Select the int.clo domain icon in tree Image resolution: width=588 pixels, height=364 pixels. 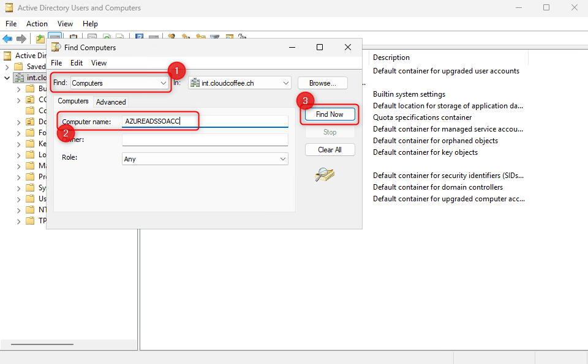pyautogui.click(x=18, y=78)
